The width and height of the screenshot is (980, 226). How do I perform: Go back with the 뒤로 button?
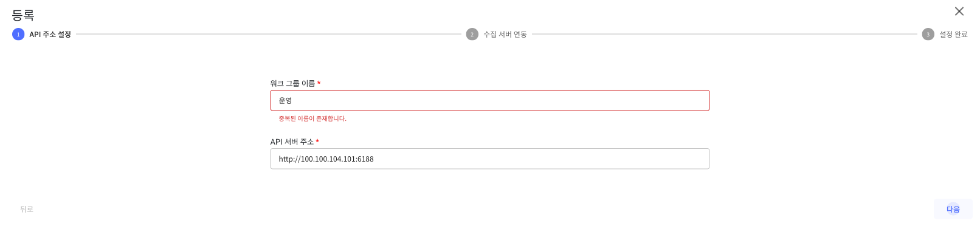coord(27,209)
